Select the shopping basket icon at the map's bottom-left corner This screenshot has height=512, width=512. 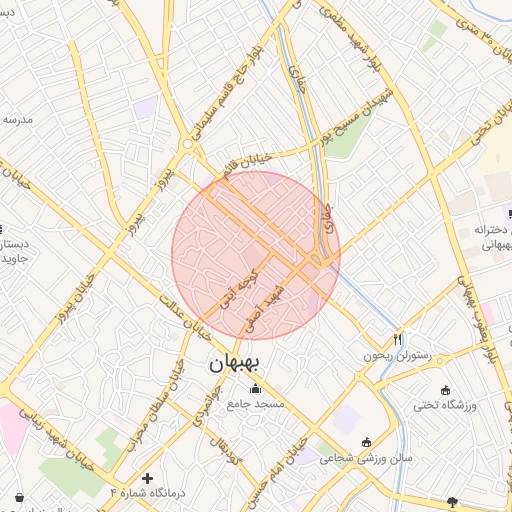20,498
